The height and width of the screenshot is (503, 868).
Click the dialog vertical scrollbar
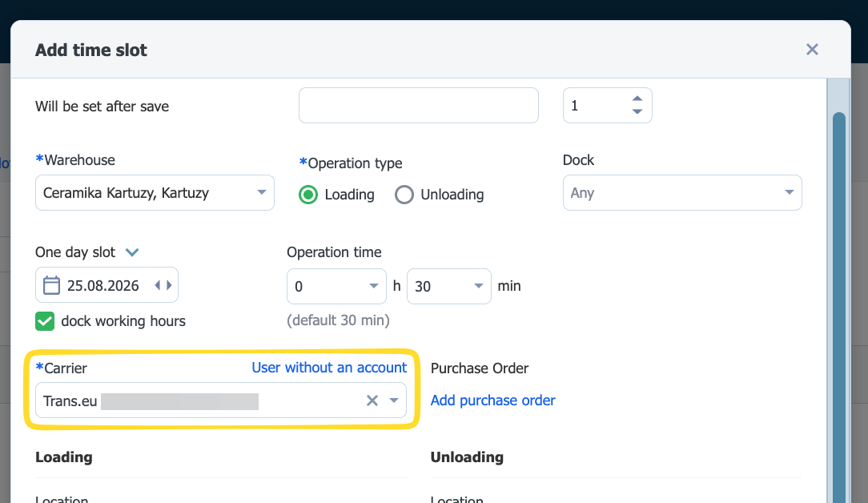(x=838, y=308)
